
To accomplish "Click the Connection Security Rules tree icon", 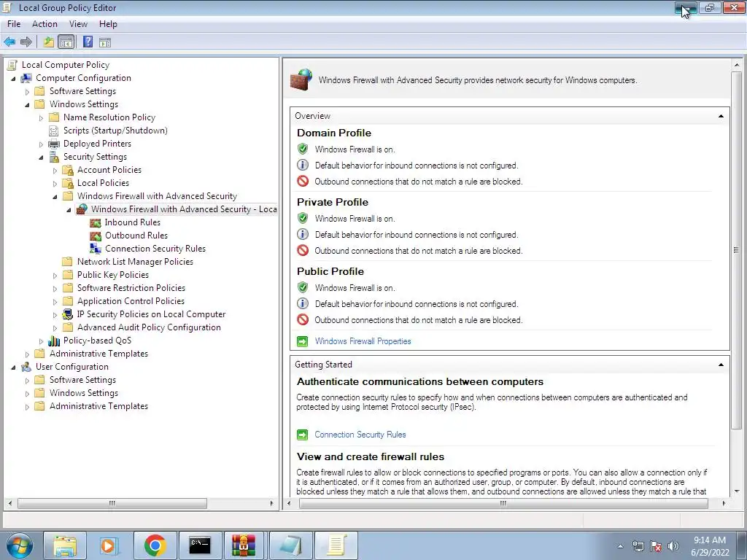I will [96, 249].
